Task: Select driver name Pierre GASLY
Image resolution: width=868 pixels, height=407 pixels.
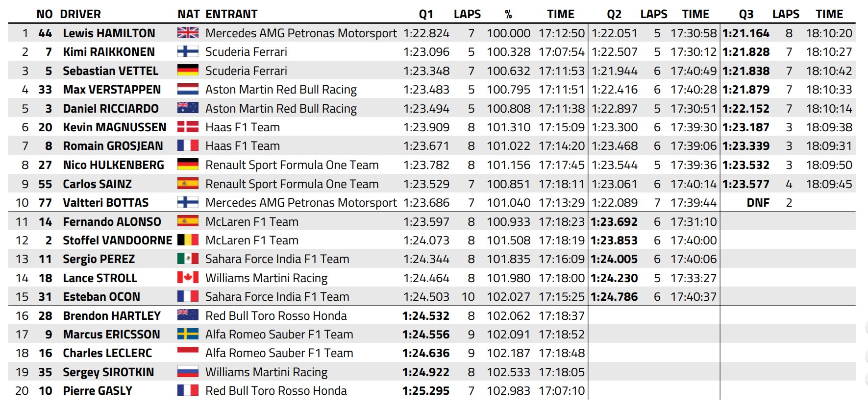Action: coord(98,391)
